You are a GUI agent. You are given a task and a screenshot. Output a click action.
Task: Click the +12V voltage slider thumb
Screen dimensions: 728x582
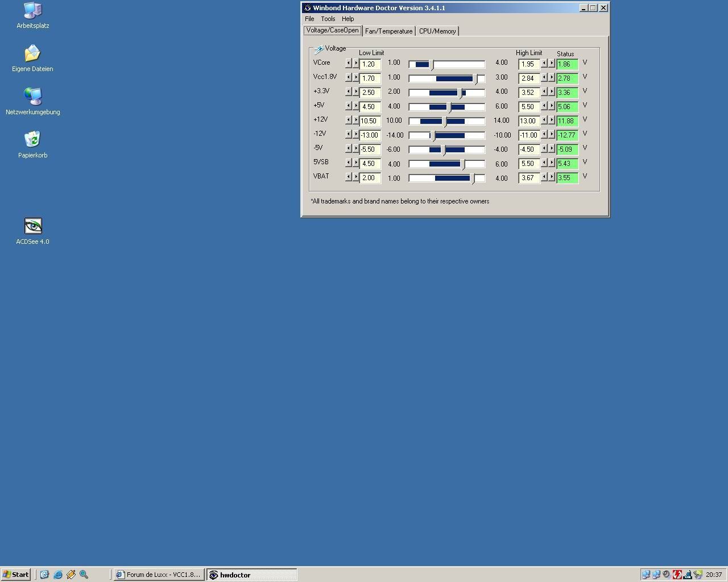(445, 122)
